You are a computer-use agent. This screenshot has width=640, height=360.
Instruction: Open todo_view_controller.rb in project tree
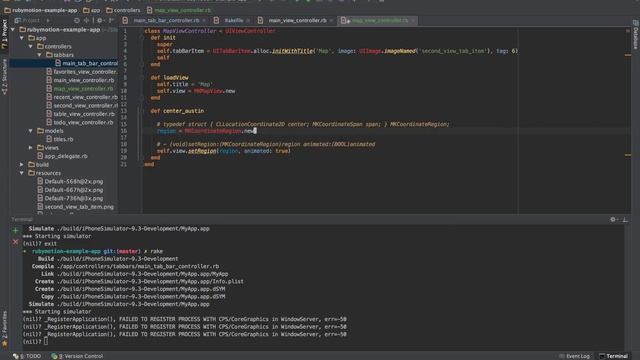click(80, 122)
